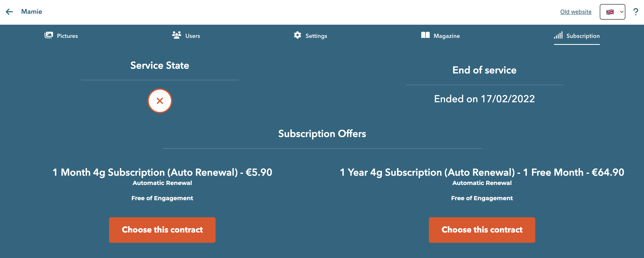
Task: Click the UK flag in the language selector
Action: click(610, 12)
